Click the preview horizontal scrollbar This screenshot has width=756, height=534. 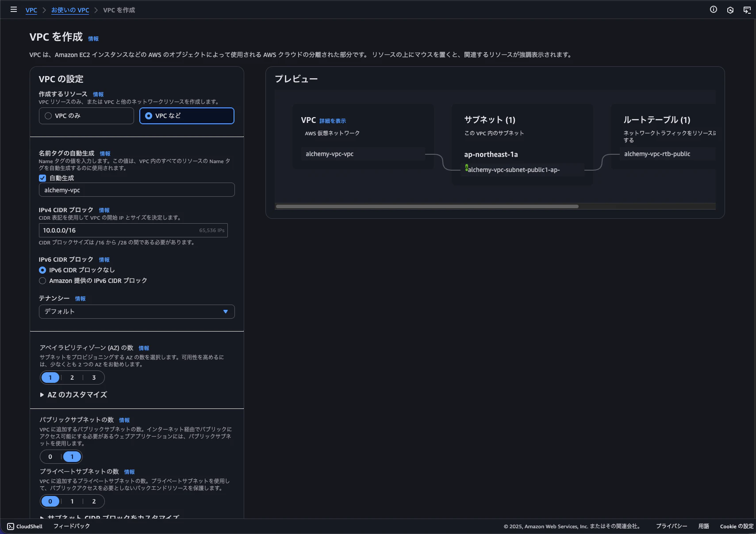[x=427, y=206]
